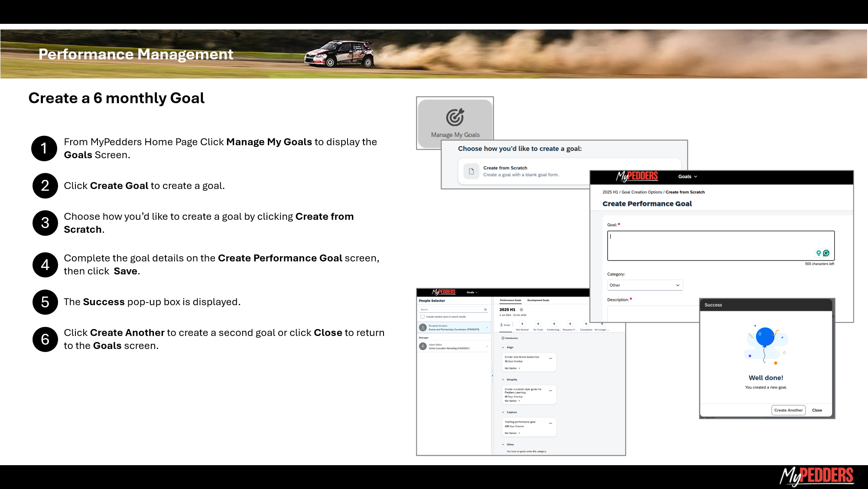The image size is (868, 489).
Task: Filter goals by On Track
Action: (538, 326)
